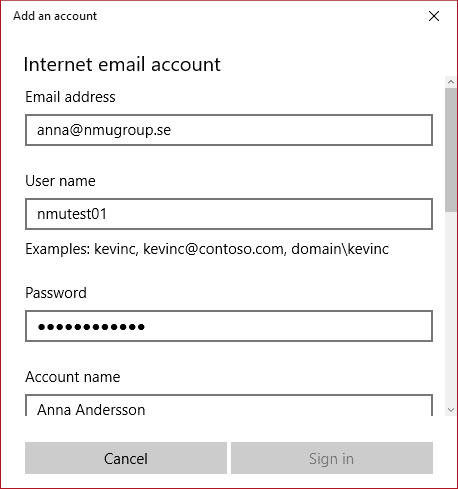Click the Password input field
458x489 pixels.
coord(229,326)
